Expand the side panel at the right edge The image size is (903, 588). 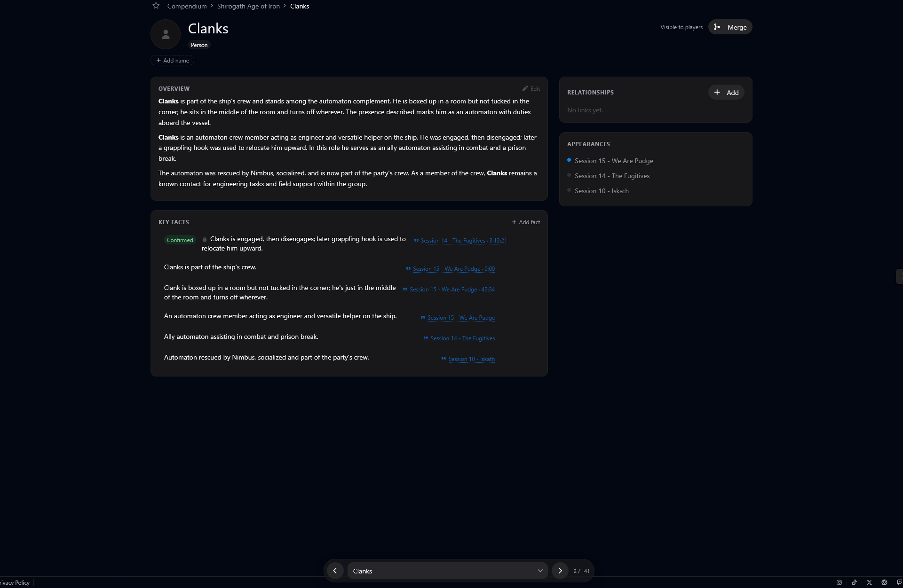(900, 276)
